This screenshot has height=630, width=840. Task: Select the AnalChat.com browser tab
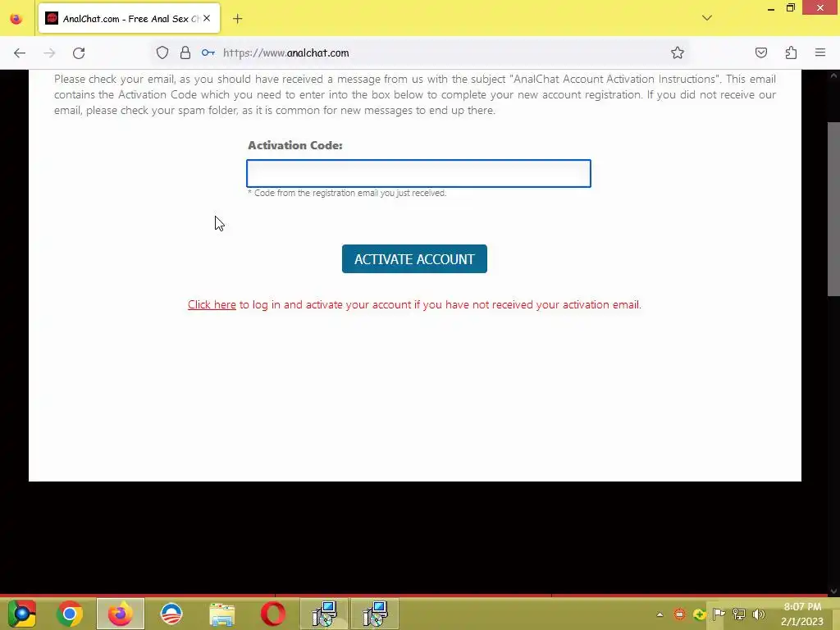(x=129, y=19)
